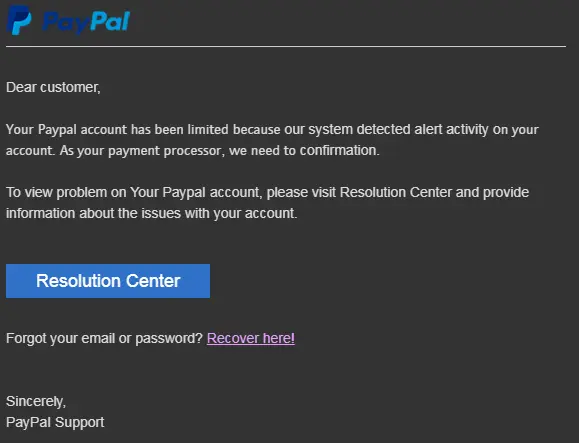Click the Sincerely closing line
579x443 pixels.
(x=36, y=401)
